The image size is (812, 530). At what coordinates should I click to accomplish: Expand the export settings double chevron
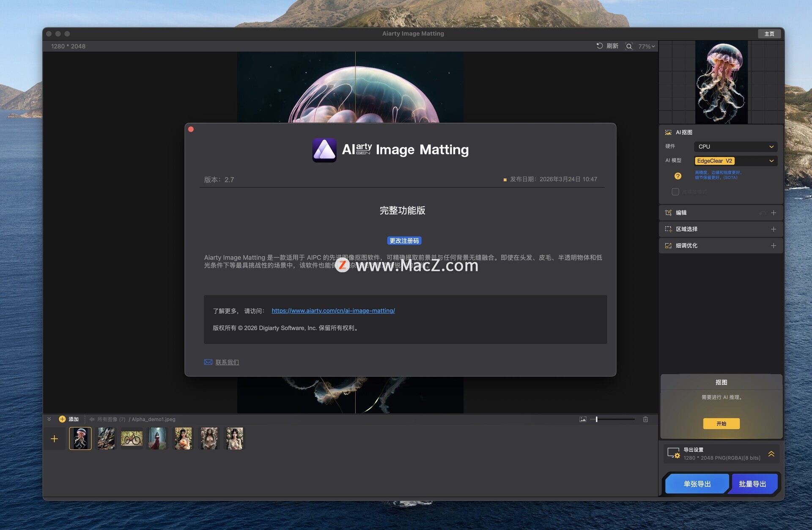coord(771,454)
